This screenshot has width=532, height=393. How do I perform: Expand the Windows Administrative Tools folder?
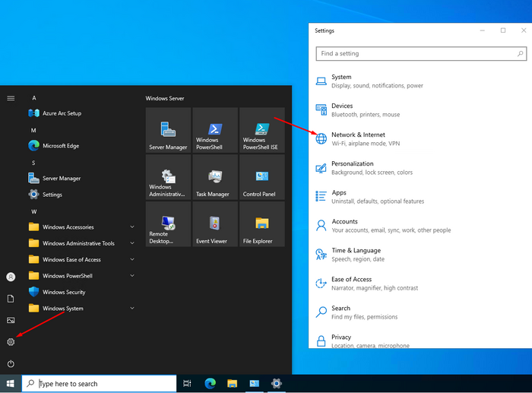click(x=81, y=243)
